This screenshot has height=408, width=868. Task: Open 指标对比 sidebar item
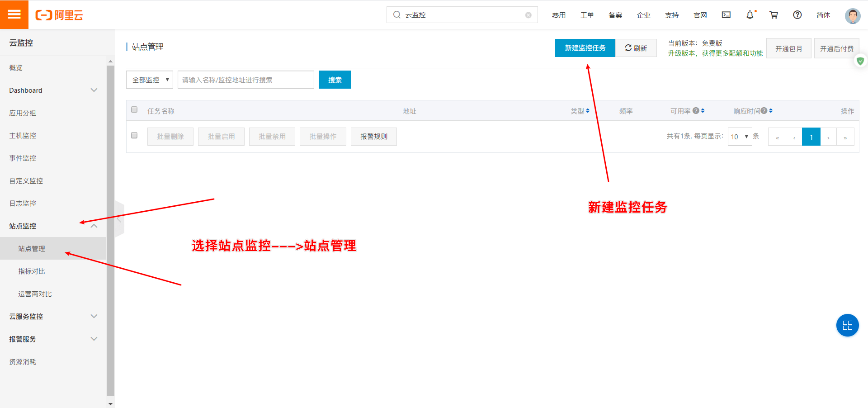[x=32, y=271]
